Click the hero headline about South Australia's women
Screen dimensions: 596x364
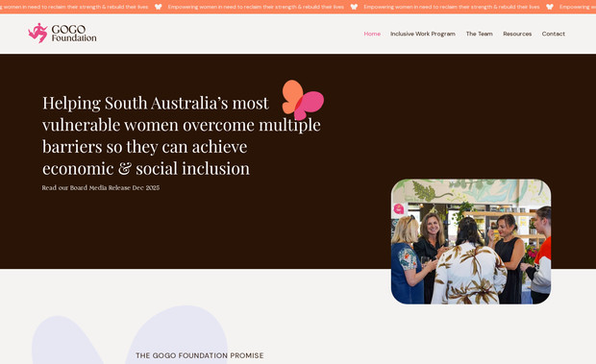[x=182, y=135]
